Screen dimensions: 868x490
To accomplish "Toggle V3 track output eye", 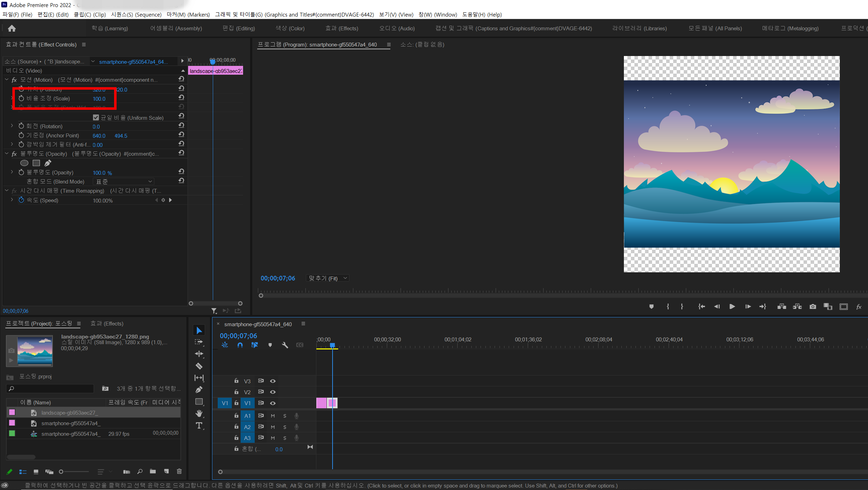I will pos(273,381).
